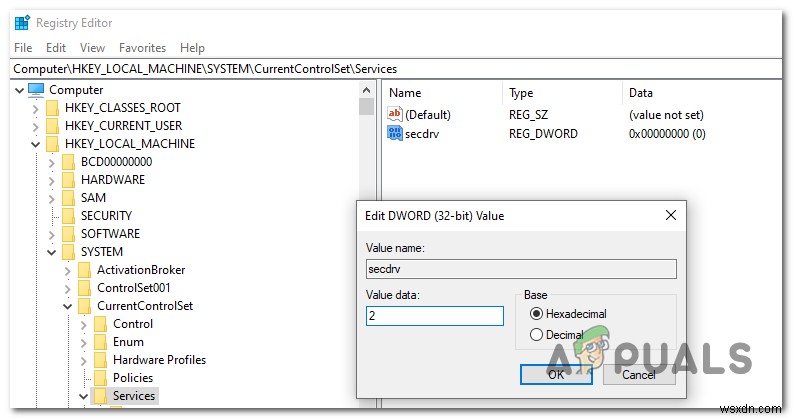This screenshot has width=793, height=419.
Task: Click the Control folder icon
Action: click(101, 324)
